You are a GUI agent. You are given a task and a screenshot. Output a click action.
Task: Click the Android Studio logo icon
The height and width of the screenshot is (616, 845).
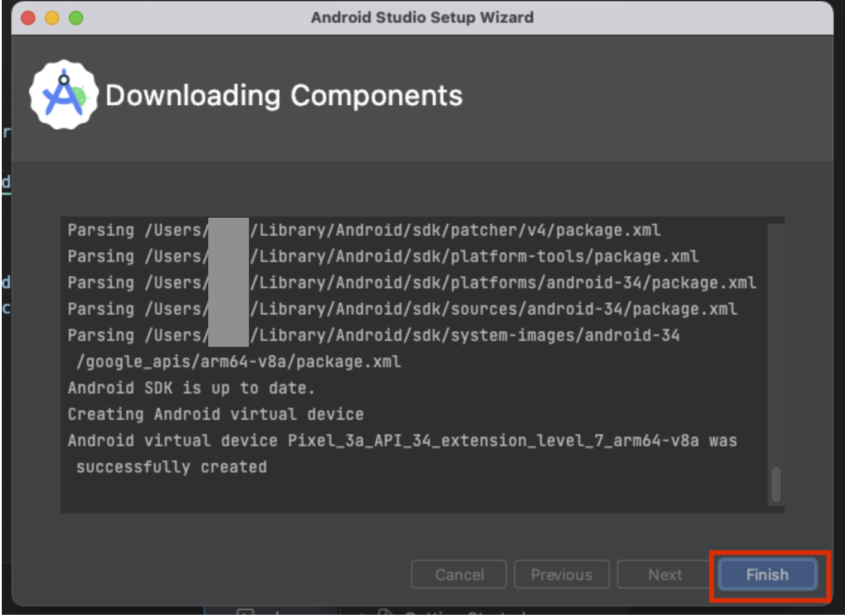point(63,94)
